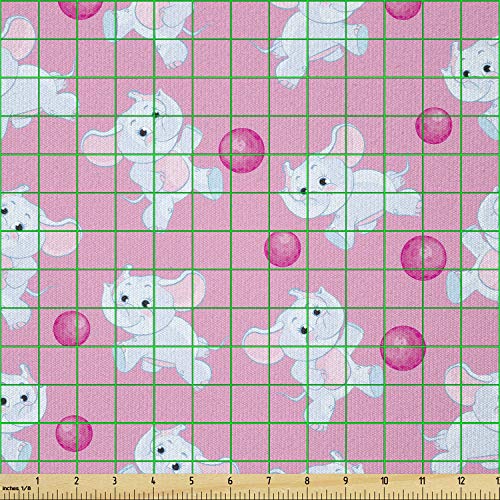Click the ruler number 5
Image resolution: width=500 pixels, height=500 pixels.
[x=191, y=480]
